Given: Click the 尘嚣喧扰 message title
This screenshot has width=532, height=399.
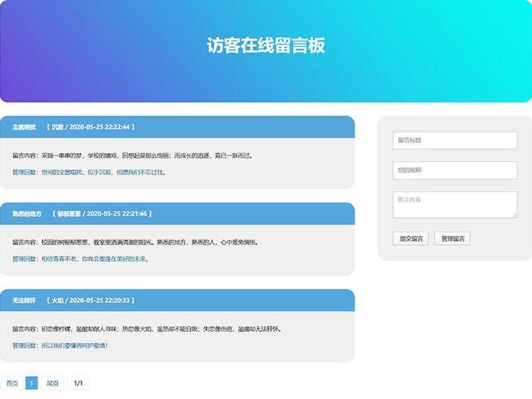Looking at the screenshot, I should 24,127.
